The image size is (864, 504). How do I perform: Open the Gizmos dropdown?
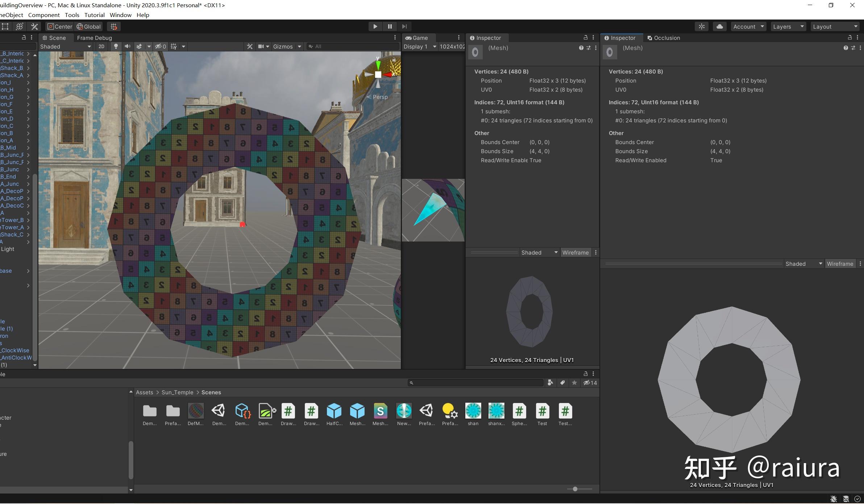click(286, 46)
